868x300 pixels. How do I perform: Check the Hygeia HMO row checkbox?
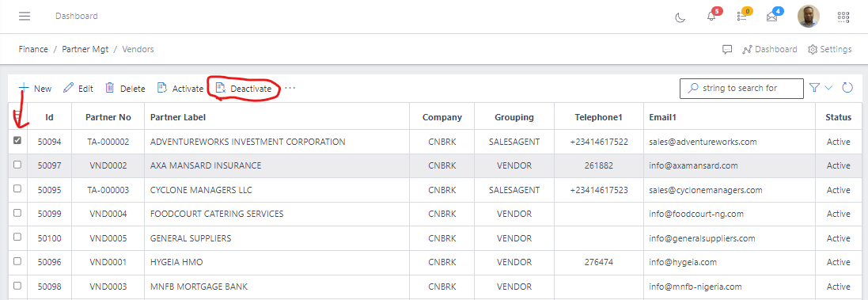(x=17, y=260)
